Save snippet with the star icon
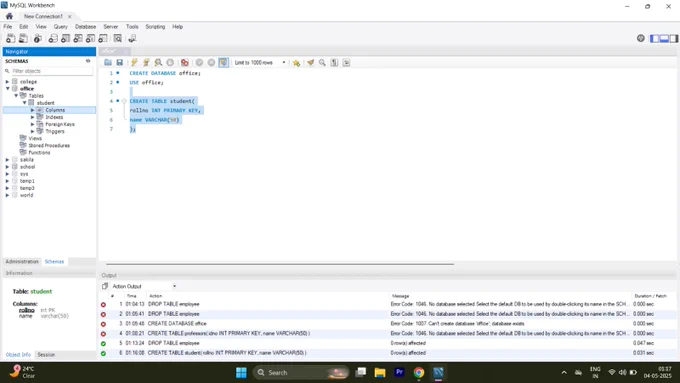The height and width of the screenshot is (383, 680). (x=296, y=62)
